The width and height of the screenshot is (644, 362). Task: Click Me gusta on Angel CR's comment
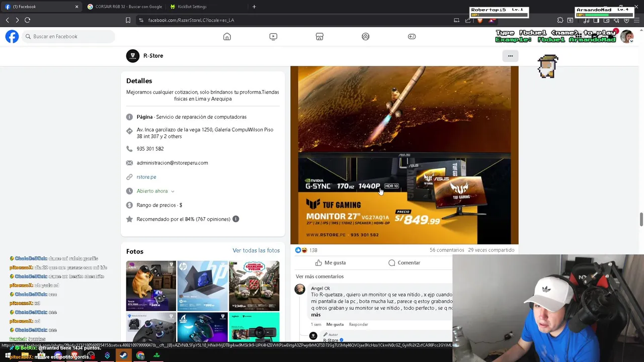[x=335, y=324]
